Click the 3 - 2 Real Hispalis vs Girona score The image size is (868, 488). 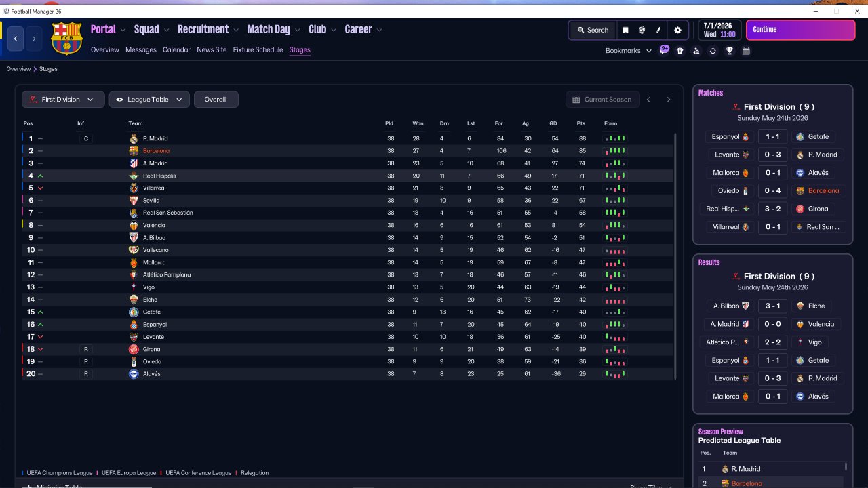pos(772,209)
